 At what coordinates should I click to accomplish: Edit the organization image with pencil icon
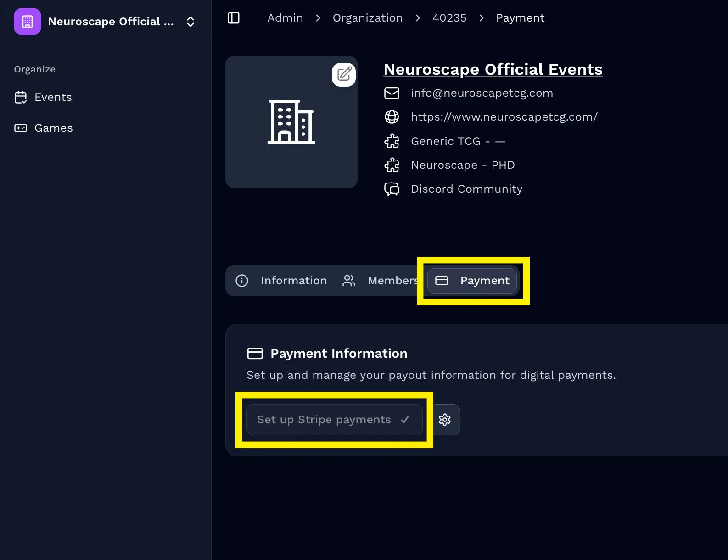click(x=344, y=74)
